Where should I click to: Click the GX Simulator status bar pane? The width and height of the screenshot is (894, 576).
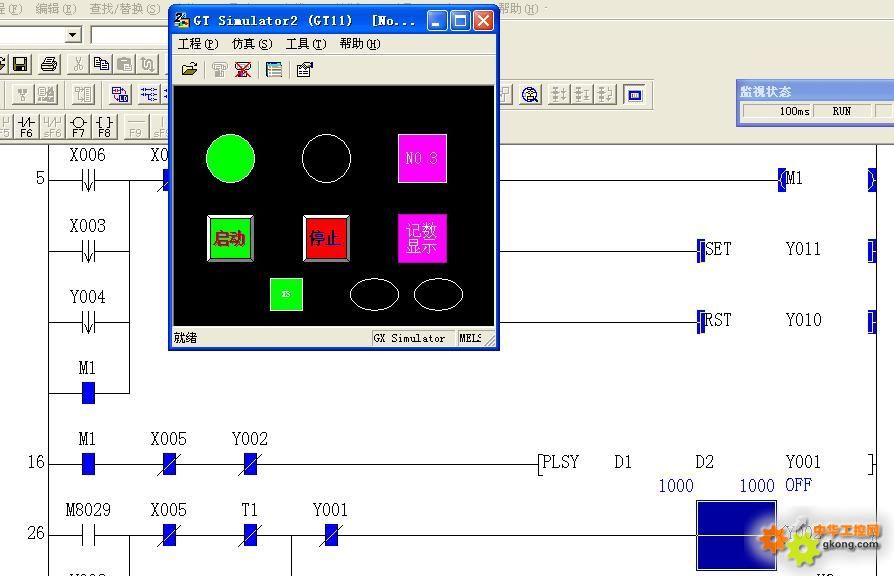pyautogui.click(x=413, y=338)
